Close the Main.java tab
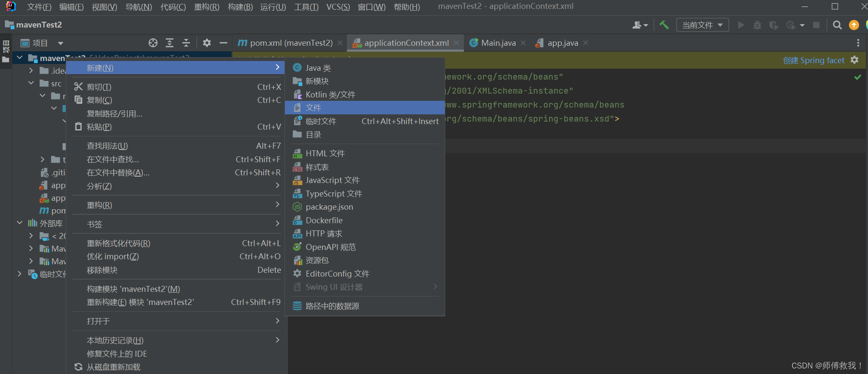This screenshot has width=868, height=374. pos(523,43)
